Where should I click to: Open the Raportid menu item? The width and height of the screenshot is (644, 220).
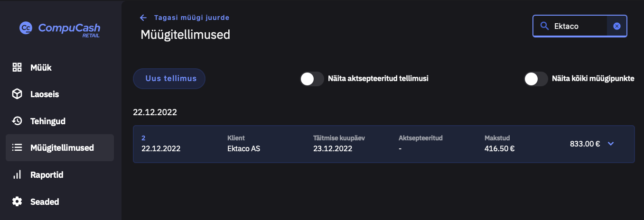(x=47, y=175)
